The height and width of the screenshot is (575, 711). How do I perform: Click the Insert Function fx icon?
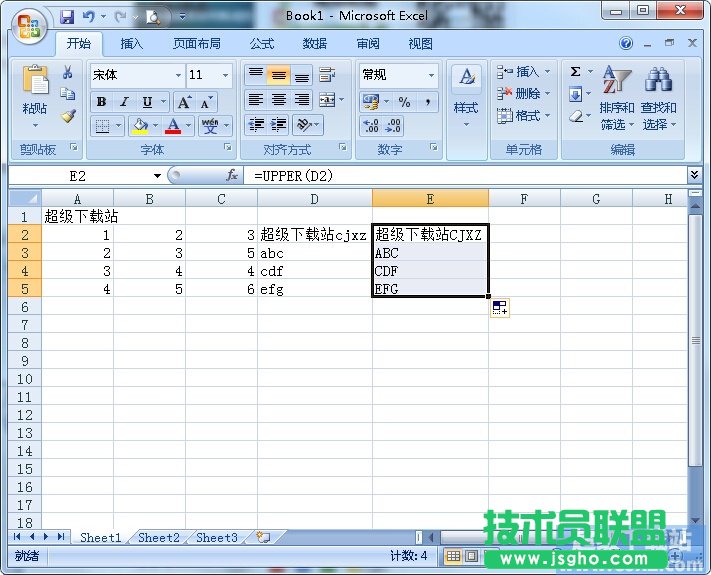point(232,175)
